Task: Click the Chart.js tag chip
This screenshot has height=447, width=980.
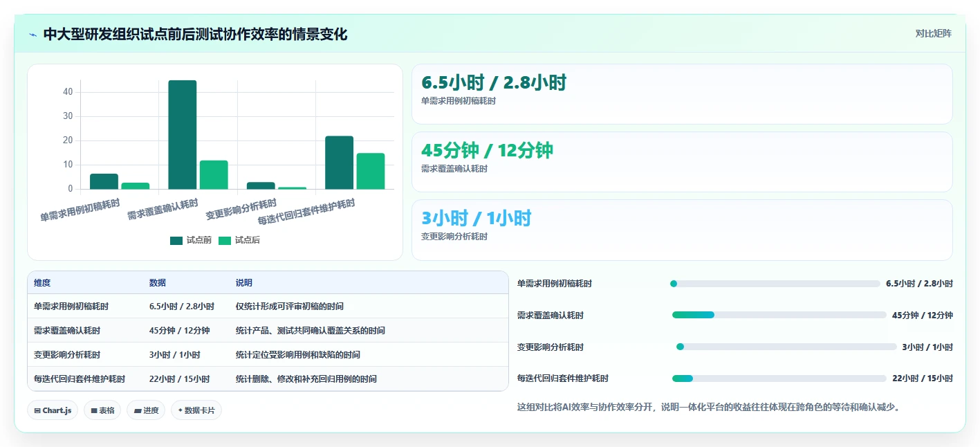Action: coord(53,410)
